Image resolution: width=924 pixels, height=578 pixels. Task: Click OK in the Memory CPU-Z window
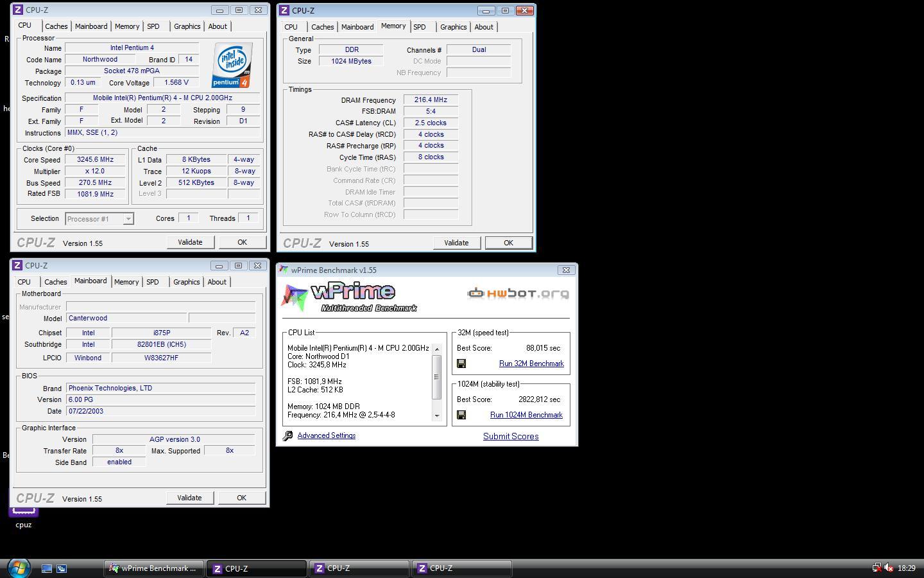click(508, 243)
